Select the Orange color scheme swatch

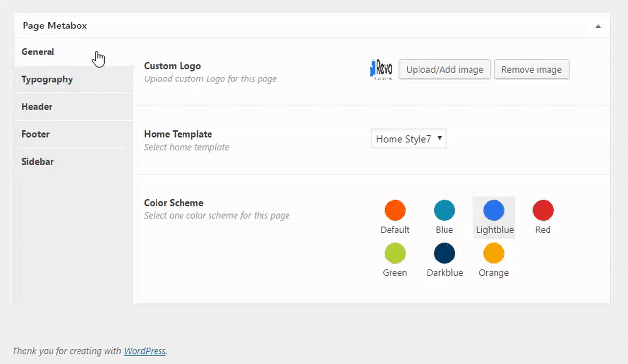click(x=494, y=254)
